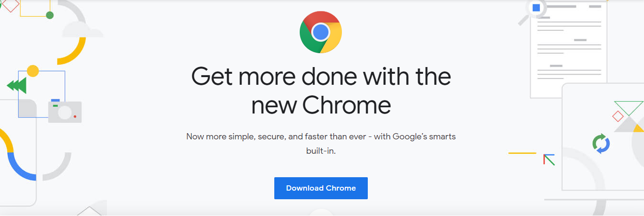
Task: Click the green rewind double-arrow icon
Action: (16, 86)
